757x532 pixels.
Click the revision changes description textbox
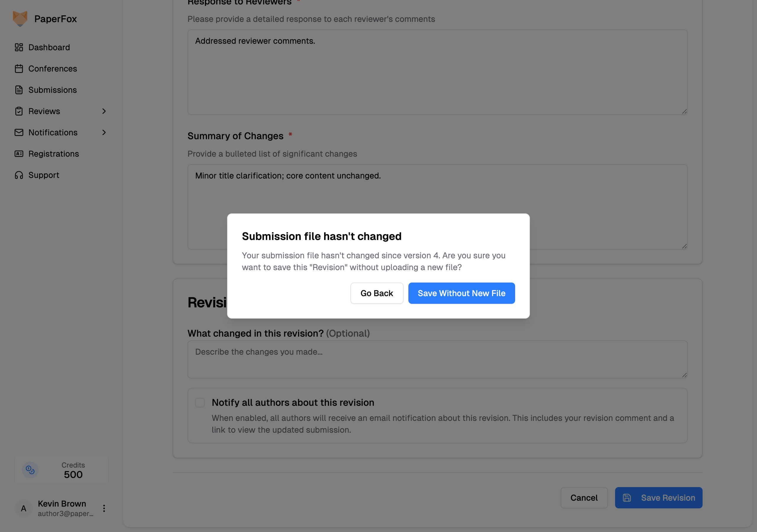437,359
